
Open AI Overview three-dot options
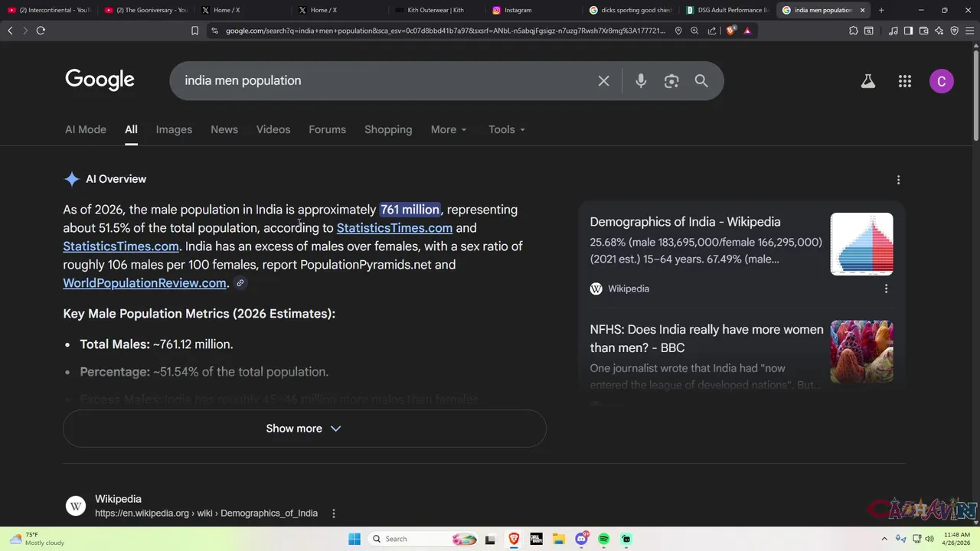tap(898, 180)
